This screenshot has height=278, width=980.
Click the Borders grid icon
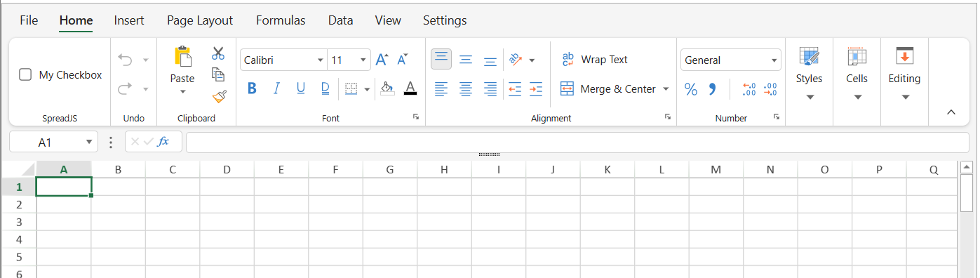pos(351,89)
